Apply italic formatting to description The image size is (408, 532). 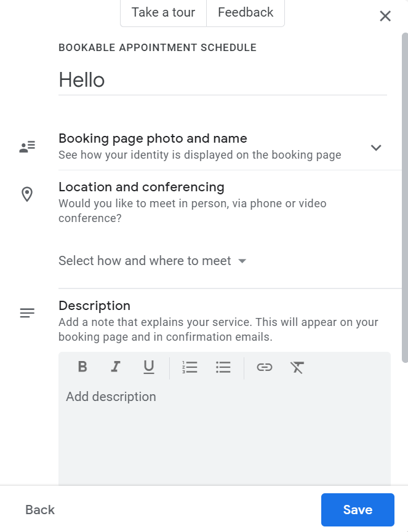coord(115,367)
